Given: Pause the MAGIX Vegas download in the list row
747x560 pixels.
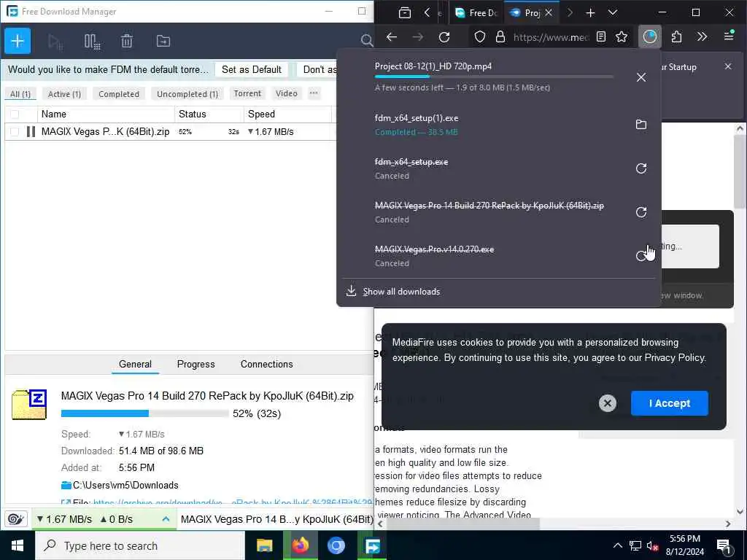Looking at the screenshot, I should click(x=31, y=132).
